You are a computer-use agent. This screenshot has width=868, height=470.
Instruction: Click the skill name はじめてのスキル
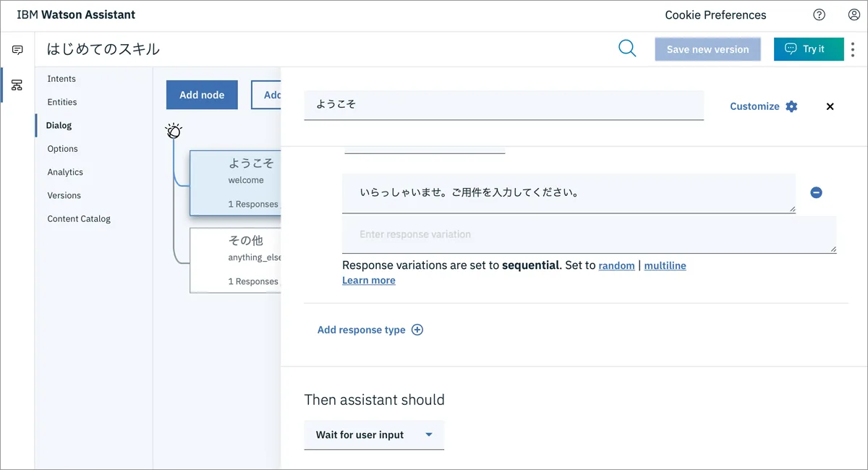click(x=103, y=49)
